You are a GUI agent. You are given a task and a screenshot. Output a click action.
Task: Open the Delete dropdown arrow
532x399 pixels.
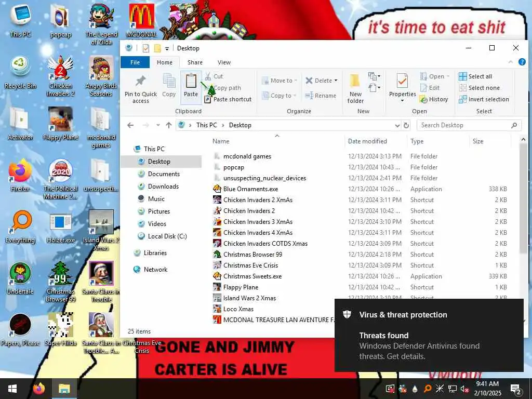(336, 81)
